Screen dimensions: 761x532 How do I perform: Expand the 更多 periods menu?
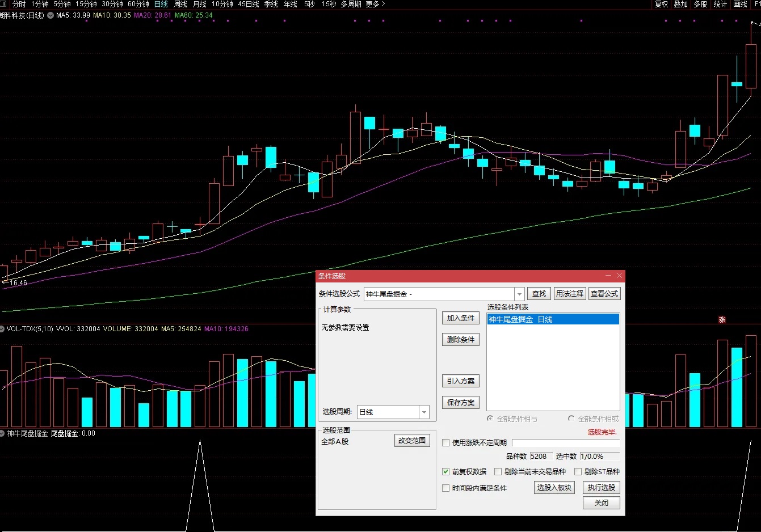point(375,4)
